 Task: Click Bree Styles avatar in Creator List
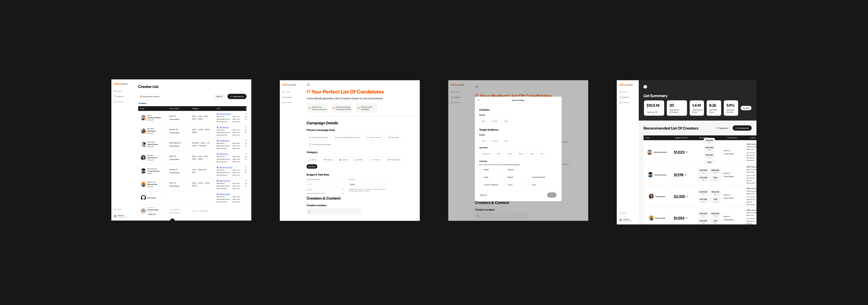pos(143,131)
